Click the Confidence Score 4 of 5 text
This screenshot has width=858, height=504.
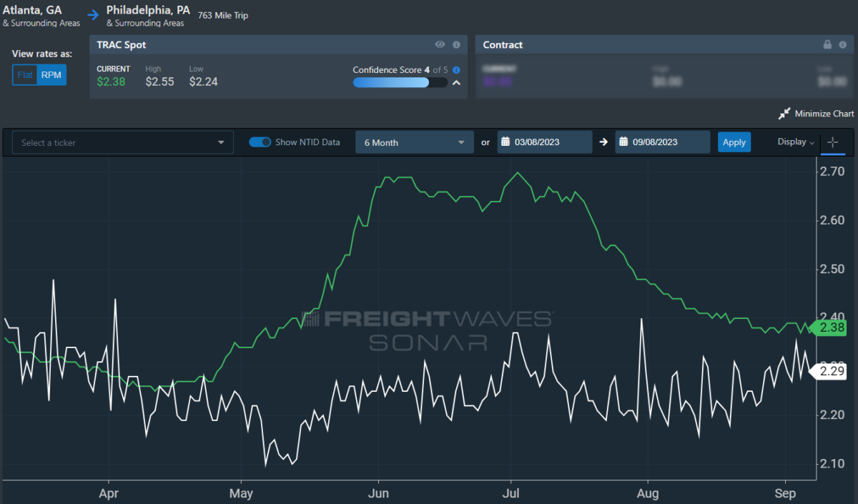[400, 70]
